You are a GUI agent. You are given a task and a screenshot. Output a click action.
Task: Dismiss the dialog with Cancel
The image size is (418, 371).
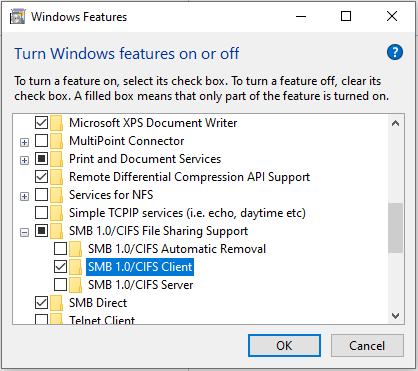click(x=367, y=346)
